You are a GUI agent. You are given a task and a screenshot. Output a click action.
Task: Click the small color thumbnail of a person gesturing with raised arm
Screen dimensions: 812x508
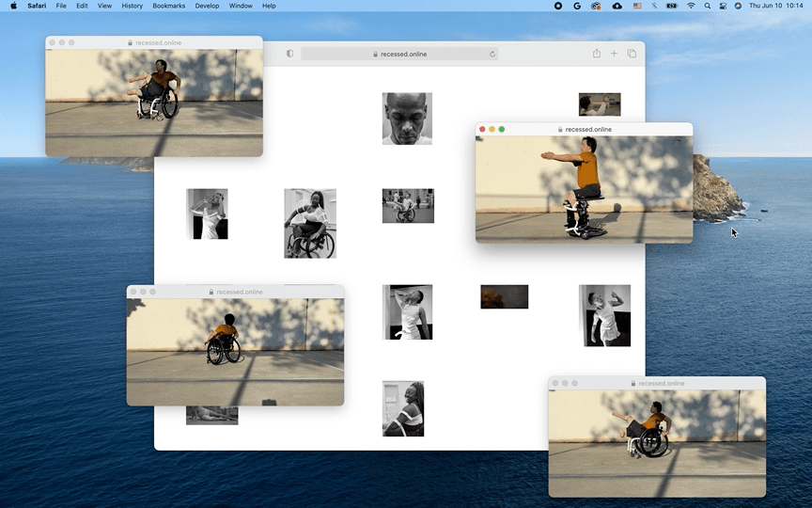click(x=600, y=104)
